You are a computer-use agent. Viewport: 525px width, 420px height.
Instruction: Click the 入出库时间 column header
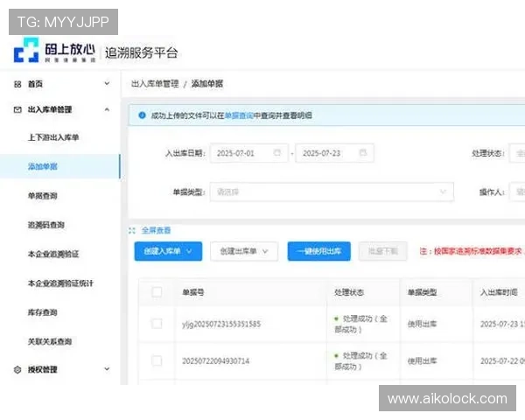point(499,292)
